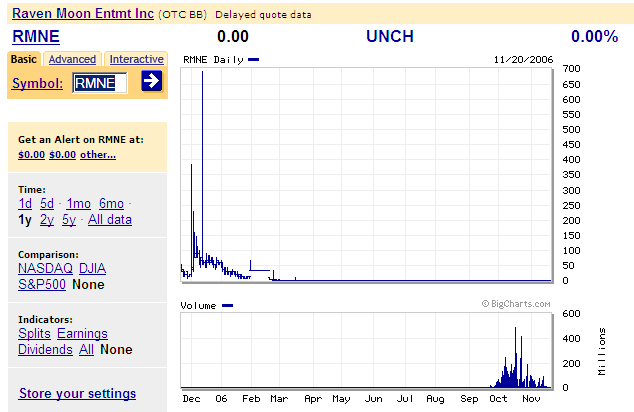Viewport: 634px width, 412px height.
Task: Click the RMNE ticker heading link
Action: [36, 36]
